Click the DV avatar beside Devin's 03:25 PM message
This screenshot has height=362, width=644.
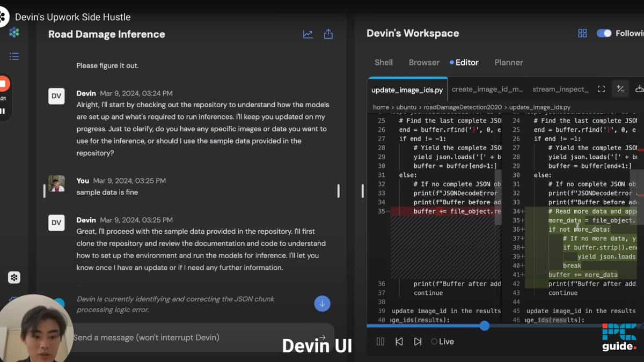click(56, 223)
